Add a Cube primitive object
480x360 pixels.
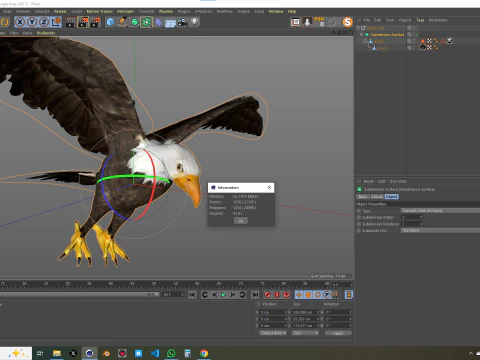pos(110,22)
